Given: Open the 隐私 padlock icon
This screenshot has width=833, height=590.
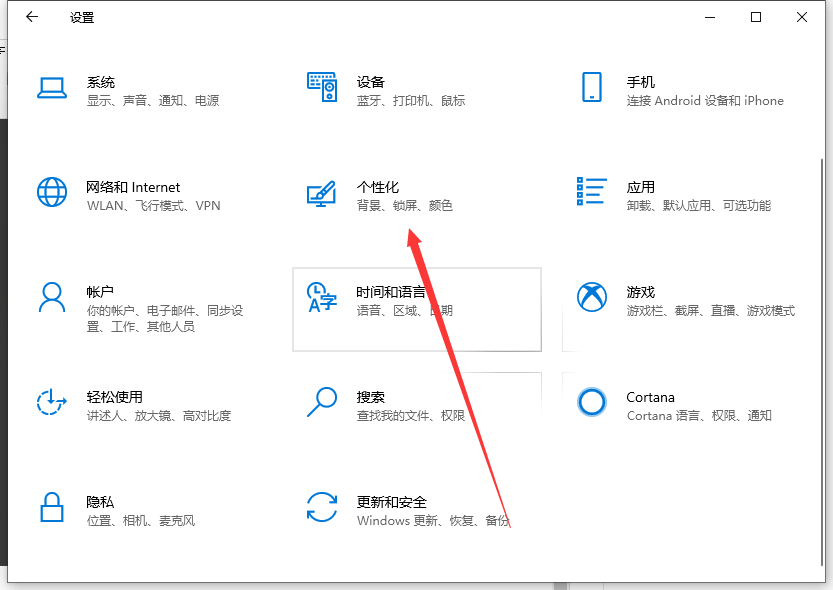Looking at the screenshot, I should (52, 507).
